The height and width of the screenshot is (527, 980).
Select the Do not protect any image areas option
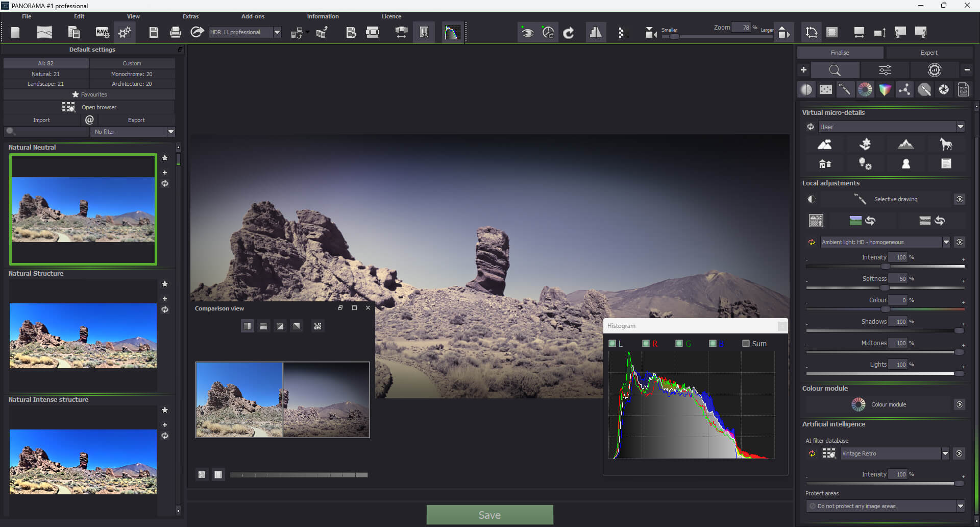(x=884, y=506)
